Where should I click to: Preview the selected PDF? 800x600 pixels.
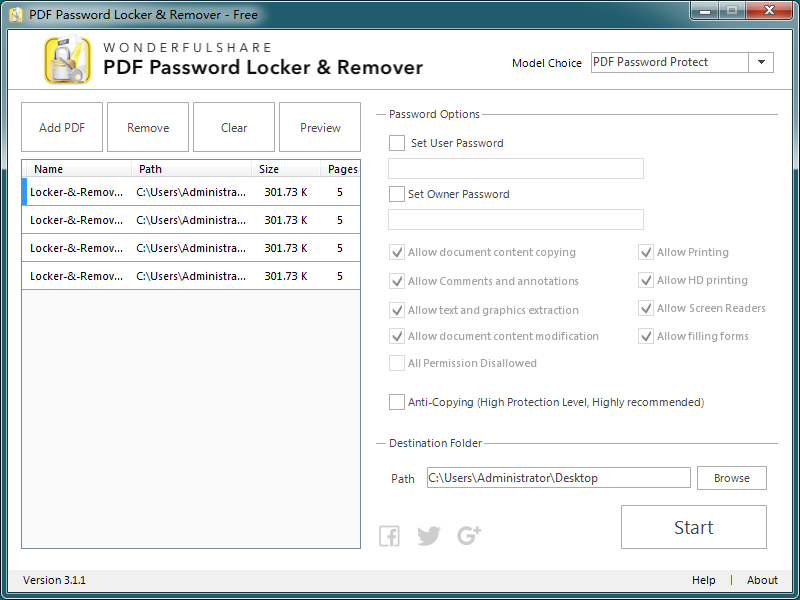[319, 127]
